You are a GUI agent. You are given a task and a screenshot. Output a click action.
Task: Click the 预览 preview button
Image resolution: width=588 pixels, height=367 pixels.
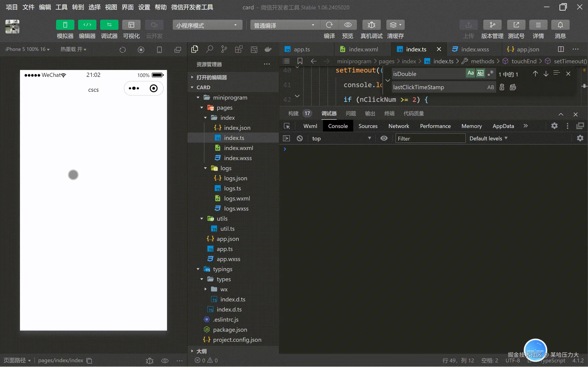point(348,25)
